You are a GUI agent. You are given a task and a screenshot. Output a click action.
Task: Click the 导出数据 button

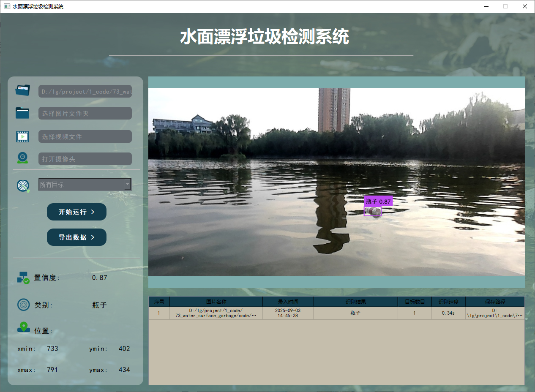tap(76, 237)
